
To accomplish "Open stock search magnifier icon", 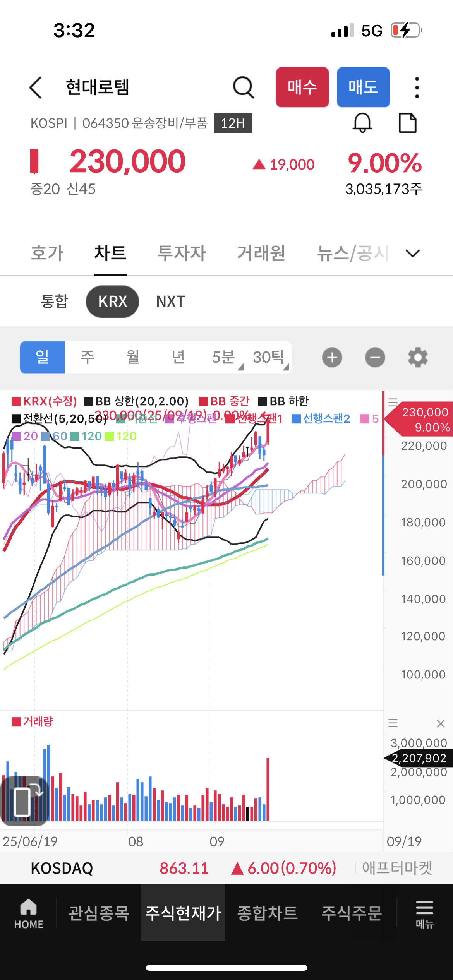I will [x=243, y=87].
